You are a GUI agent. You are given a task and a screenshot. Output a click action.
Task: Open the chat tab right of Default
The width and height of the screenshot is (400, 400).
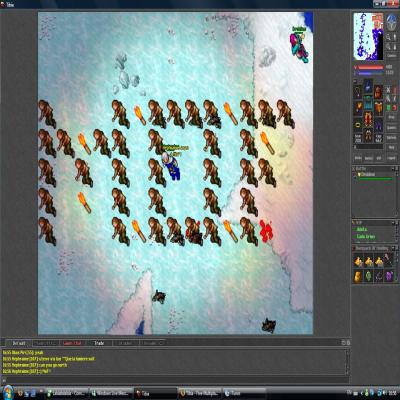[x=45, y=343]
